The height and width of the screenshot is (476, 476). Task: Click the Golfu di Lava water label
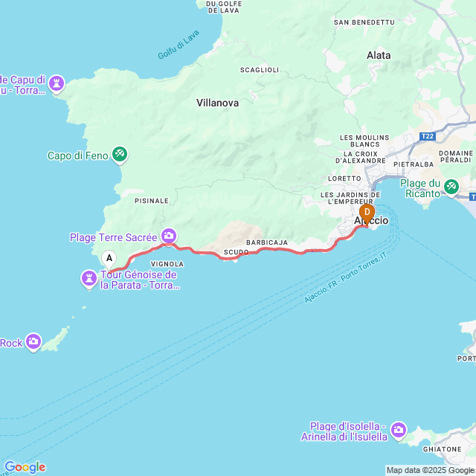tap(178, 45)
